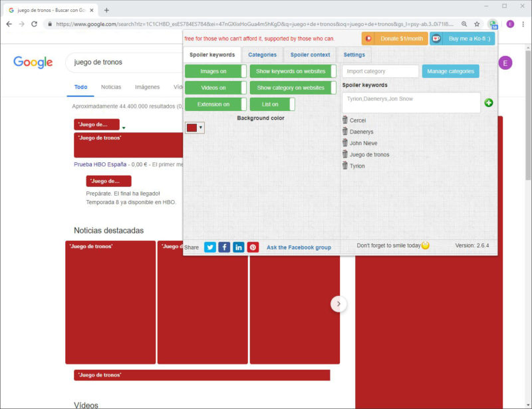Click the Import category input field
This screenshot has height=409, width=532.
coord(380,71)
